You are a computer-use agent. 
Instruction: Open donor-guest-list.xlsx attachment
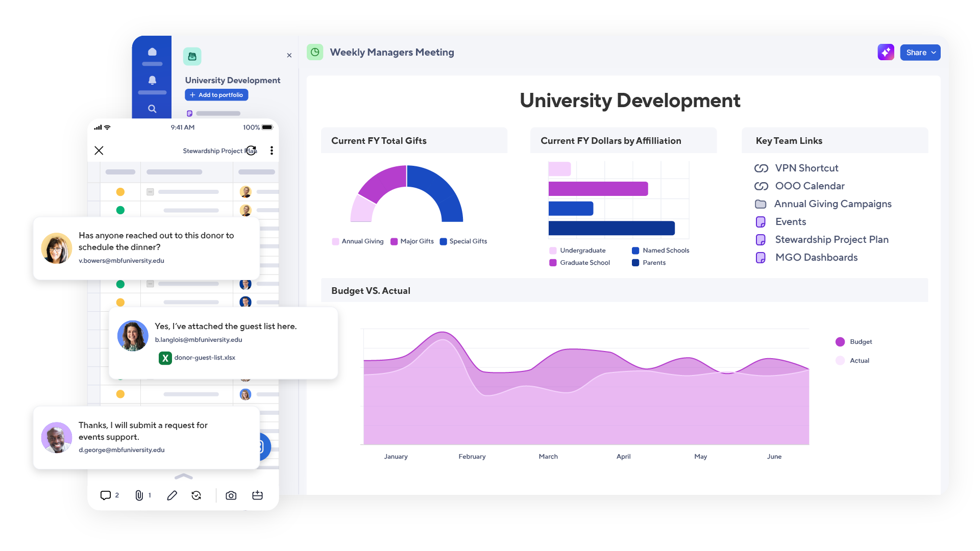click(x=197, y=358)
